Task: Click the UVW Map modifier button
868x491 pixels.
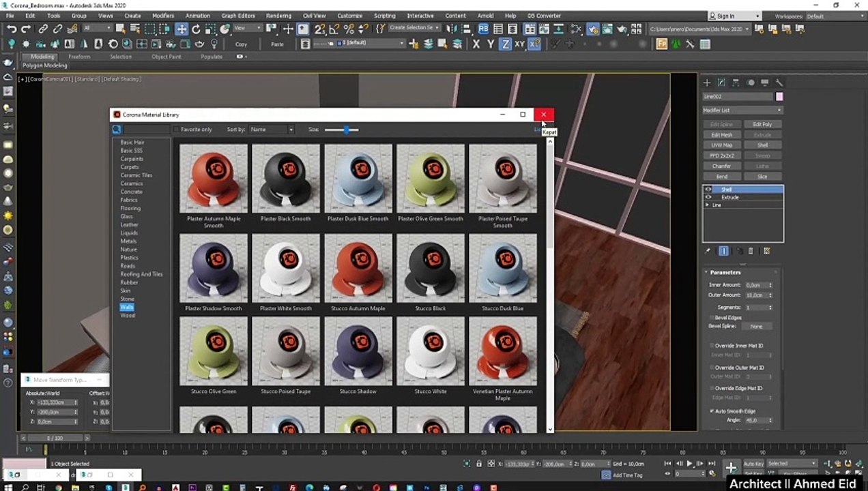Action: 721,145
